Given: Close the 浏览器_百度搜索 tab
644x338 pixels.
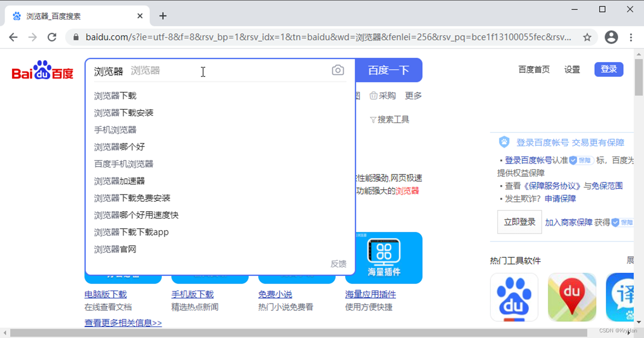Looking at the screenshot, I should [x=140, y=16].
